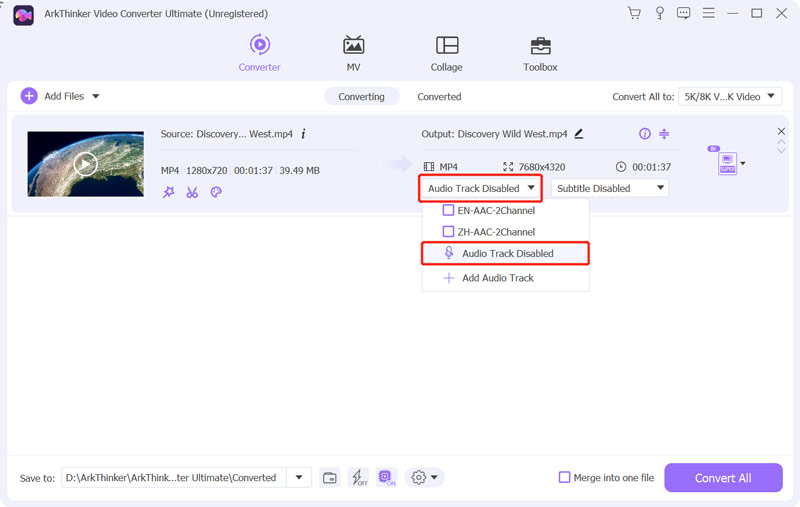Show the Converted list tab

(x=439, y=96)
